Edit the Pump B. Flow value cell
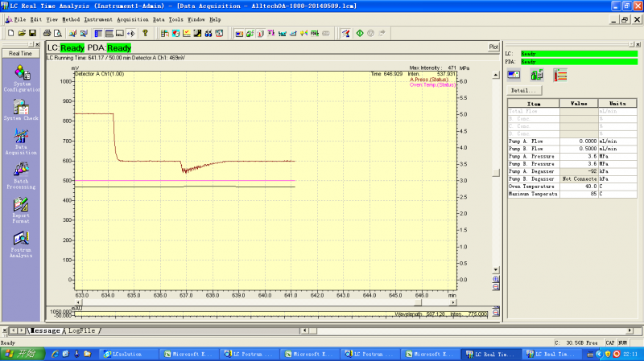The height and width of the screenshot is (361, 644). click(x=578, y=148)
